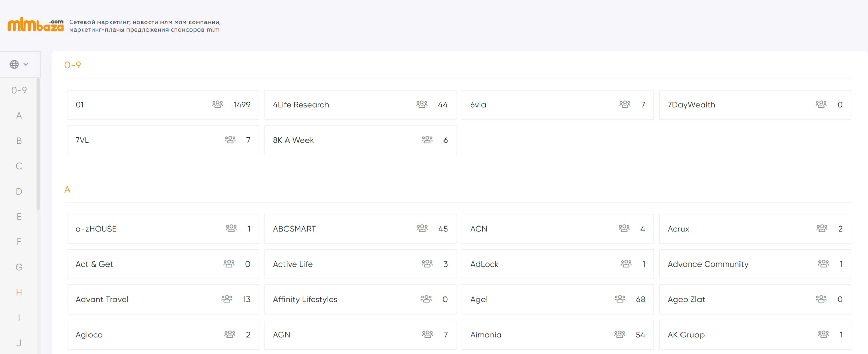
Task: Select letter B in alphabet sidebar
Action: coord(19,141)
